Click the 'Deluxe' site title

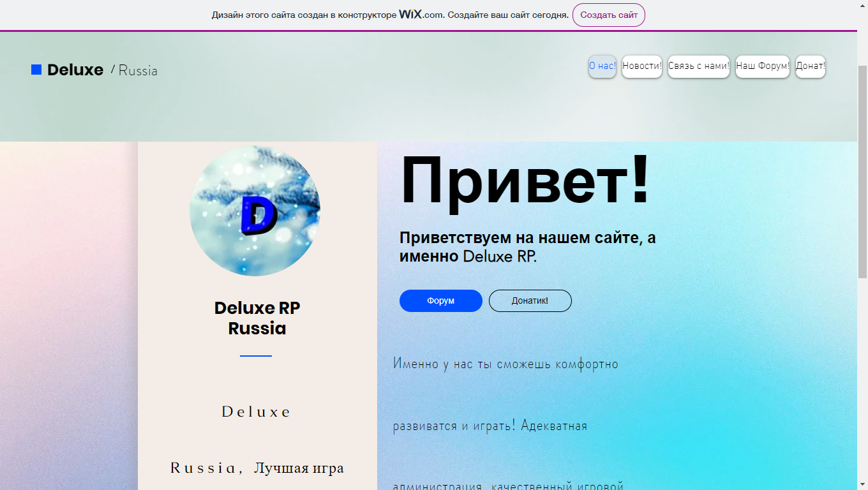(x=75, y=70)
